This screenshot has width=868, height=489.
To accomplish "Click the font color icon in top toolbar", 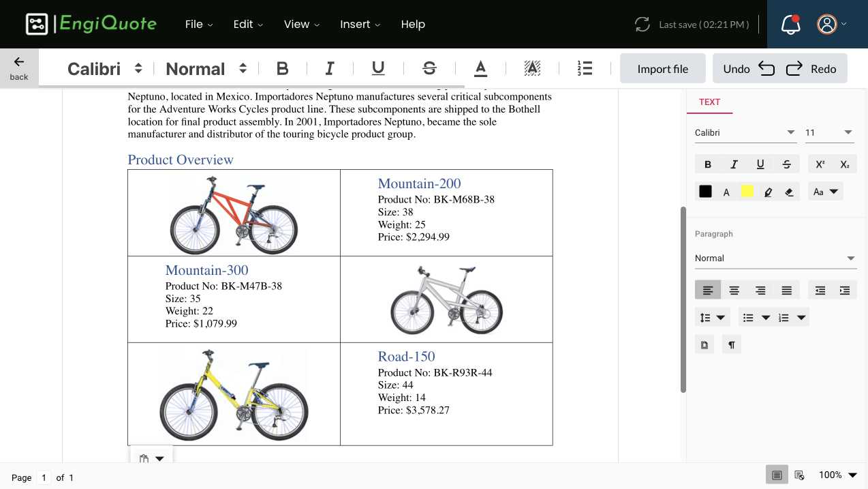I will coord(480,68).
